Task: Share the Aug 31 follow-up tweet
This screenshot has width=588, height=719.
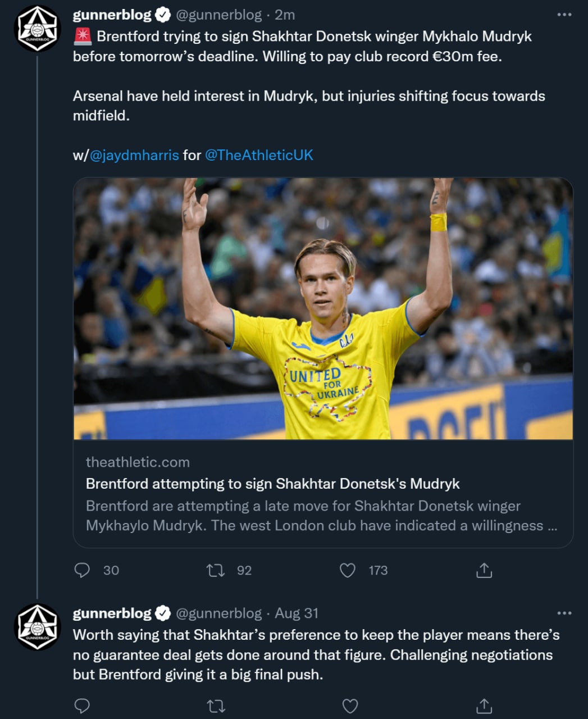Action: (484, 706)
